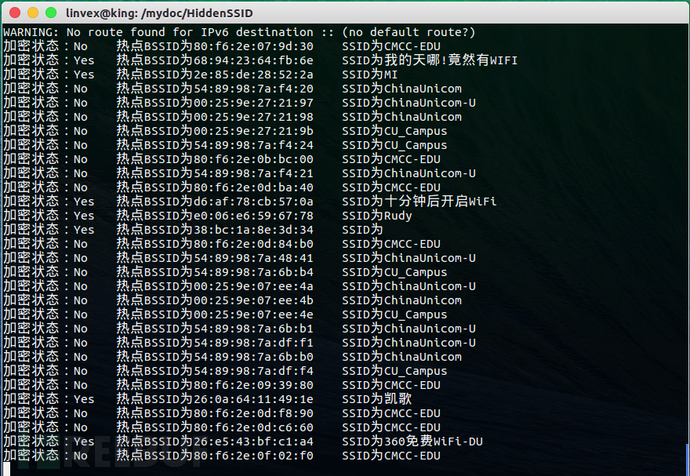The width and height of the screenshot is (690, 476).
Task: Click the window title linvex@king: /mydoc/HiddenSSID
Action: [159, 13]
